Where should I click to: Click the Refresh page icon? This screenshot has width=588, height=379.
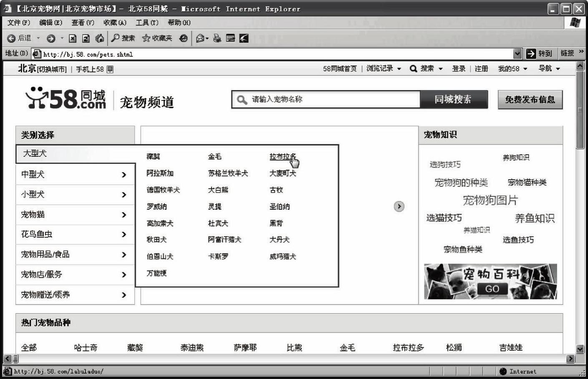(86, 38)
